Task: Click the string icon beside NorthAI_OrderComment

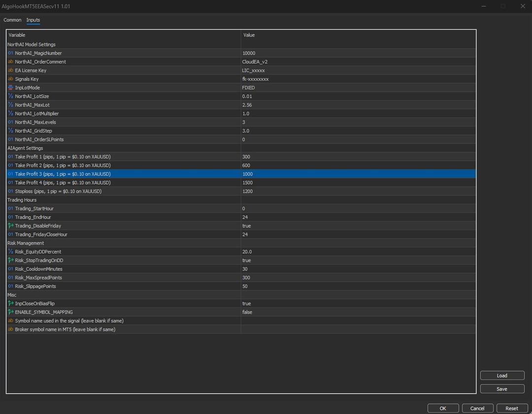Action: pos(10,62)
